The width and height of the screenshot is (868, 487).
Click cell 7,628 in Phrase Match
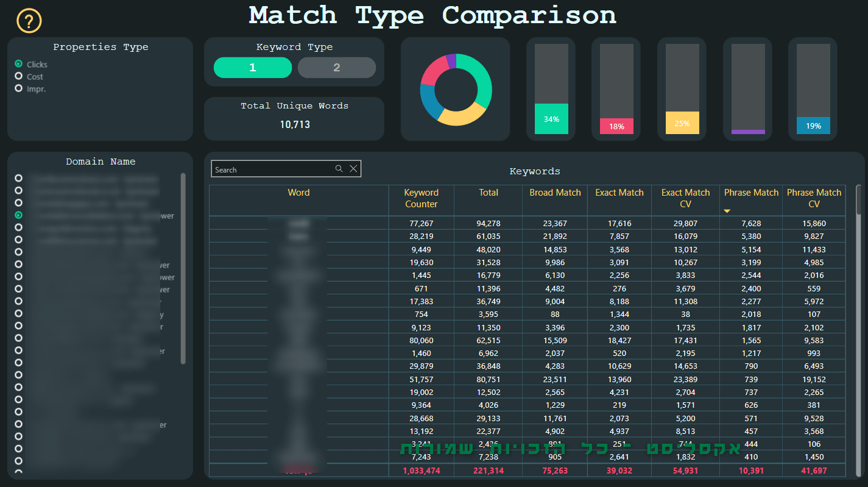(751, 224)
